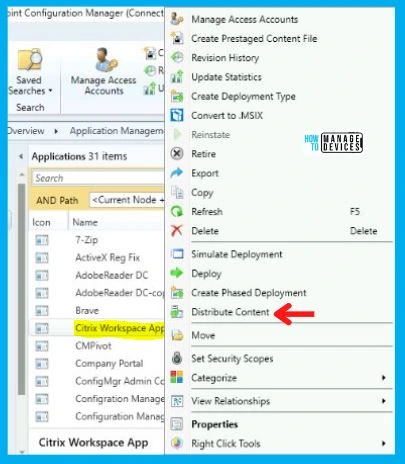
Task: Click the blue Export arrow icon
Action: [x=177, y=173]
